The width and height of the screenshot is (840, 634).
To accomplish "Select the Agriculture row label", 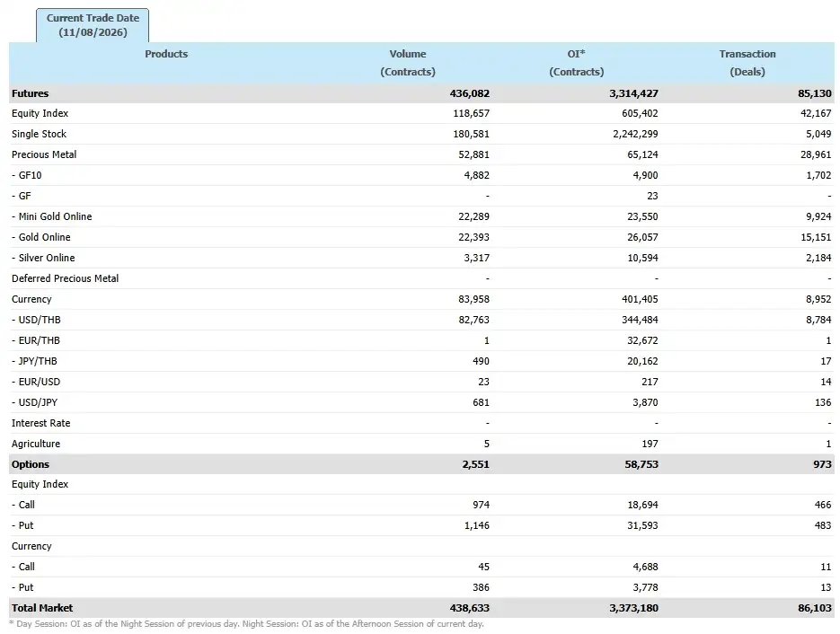I will [x=36, y=444].
